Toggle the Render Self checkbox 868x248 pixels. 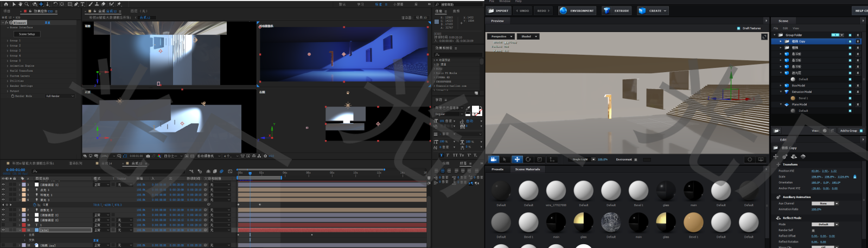click(x=813, y=230)
